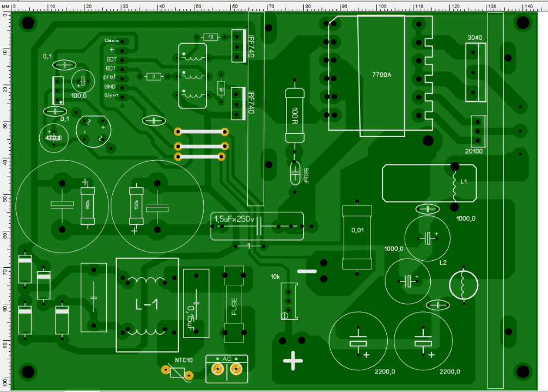Click the 10k trimmer potentiometer

[289, 301]
